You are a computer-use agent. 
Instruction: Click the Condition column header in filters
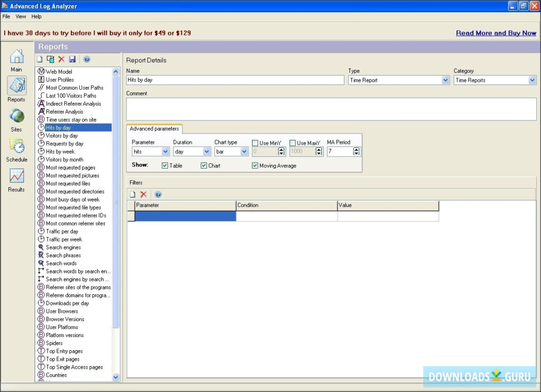pyautogui.click(x=287, y=206)
